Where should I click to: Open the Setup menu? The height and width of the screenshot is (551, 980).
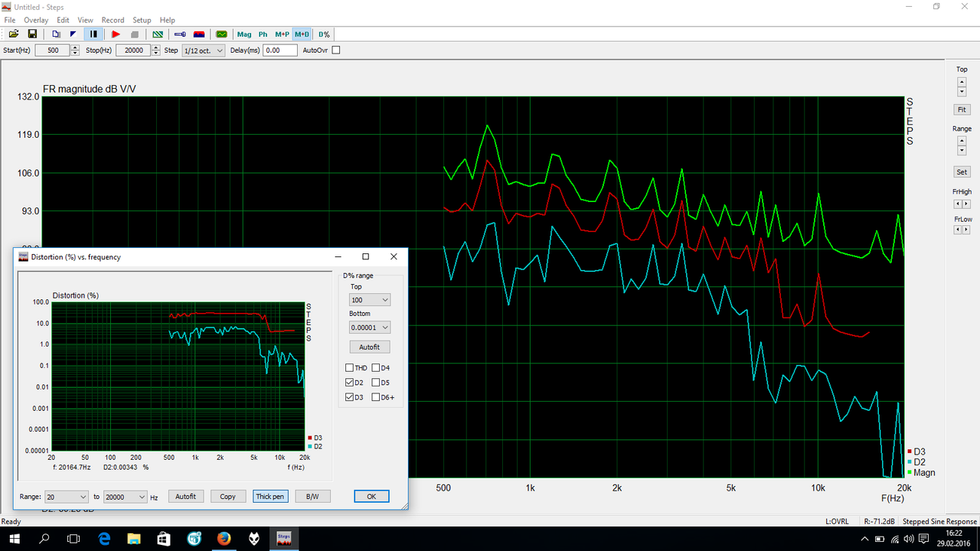(142, 20)
